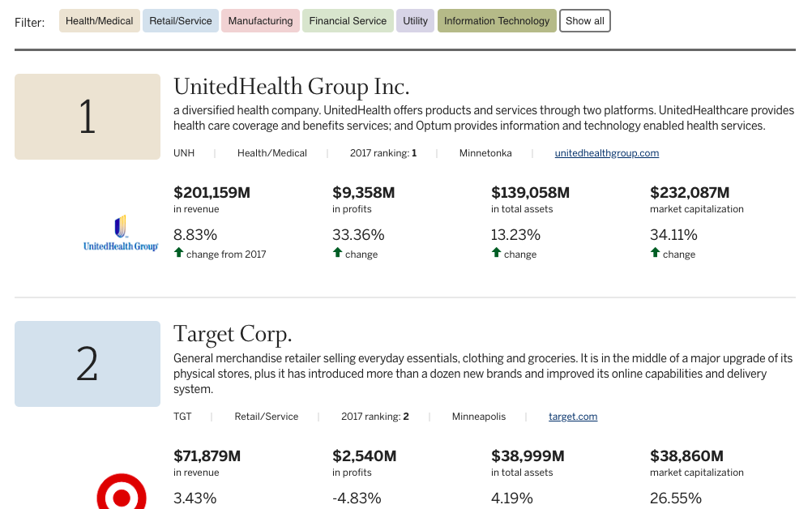
Task: Toggle the Retail/Service filter
Action: [x=181, y=21]
